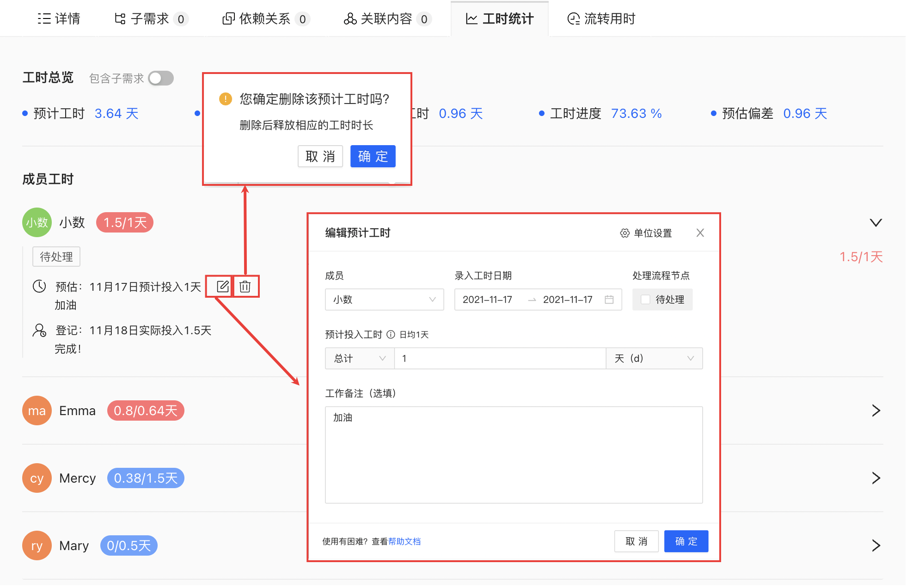Check the 待处理 workflow node checkbox

tap(645, 300)
